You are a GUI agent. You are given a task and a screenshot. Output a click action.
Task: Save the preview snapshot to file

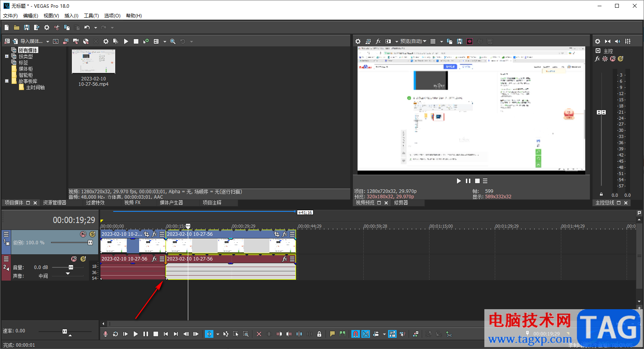[460, 41]
